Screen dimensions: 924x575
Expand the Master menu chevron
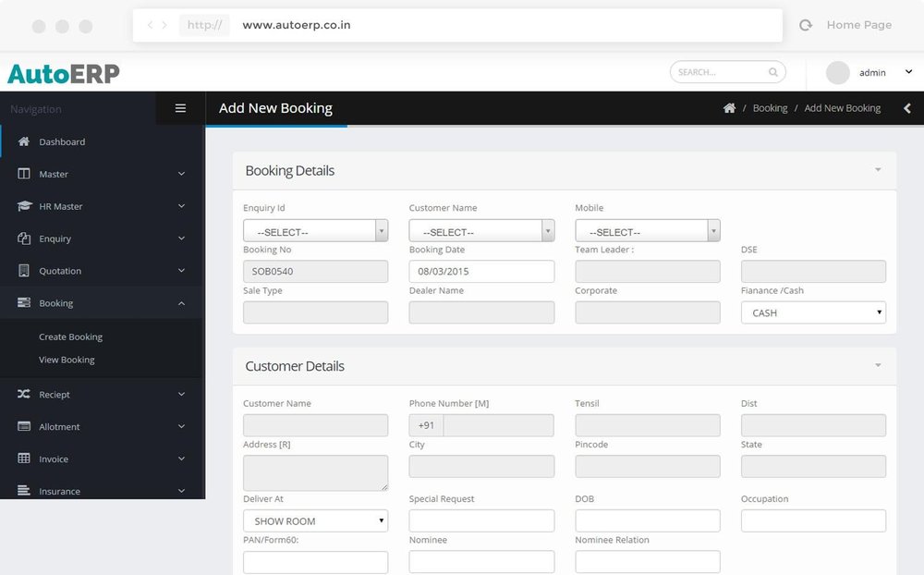[x=181, y=174]
